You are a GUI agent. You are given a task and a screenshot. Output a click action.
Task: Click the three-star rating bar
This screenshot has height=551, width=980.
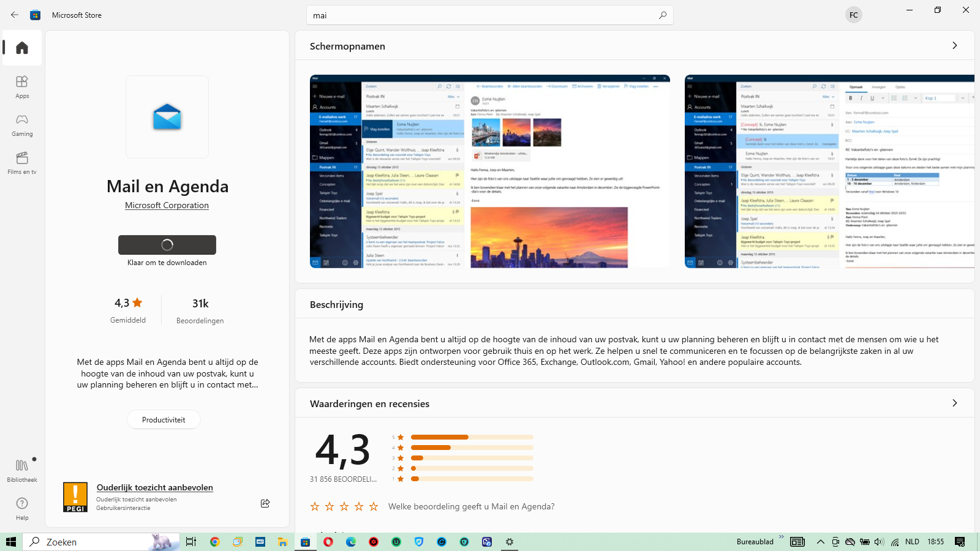point(472,458)
